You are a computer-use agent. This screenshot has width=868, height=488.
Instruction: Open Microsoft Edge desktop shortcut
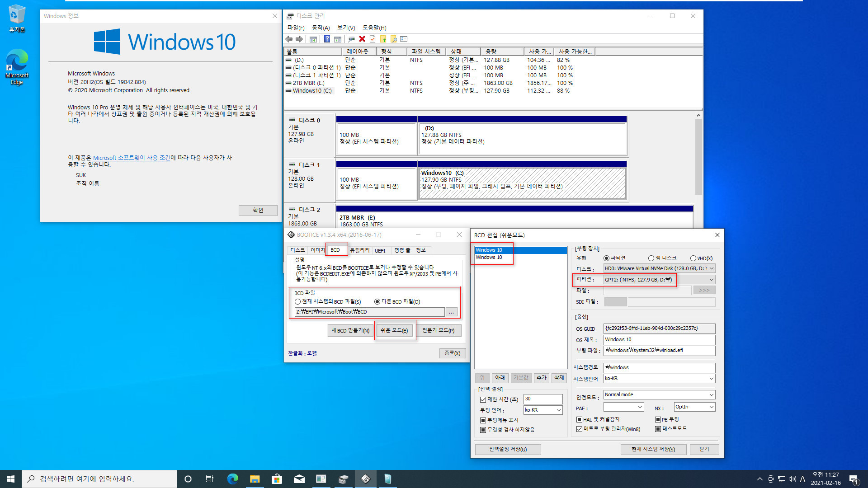click(x=17, y=67)
